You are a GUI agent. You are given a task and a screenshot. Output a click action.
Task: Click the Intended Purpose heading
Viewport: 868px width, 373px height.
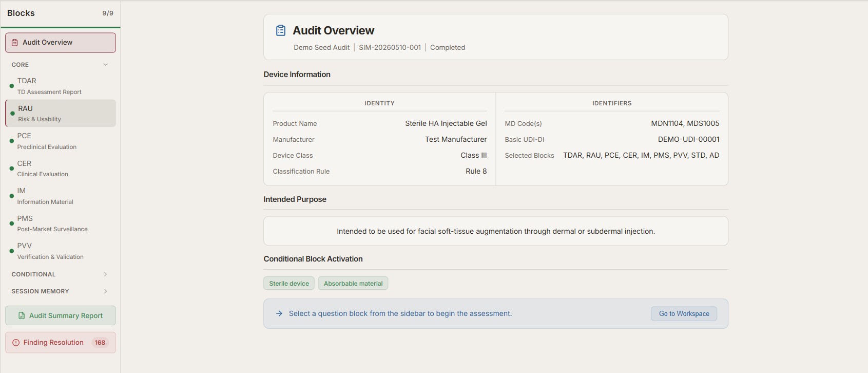pos(295,199)
